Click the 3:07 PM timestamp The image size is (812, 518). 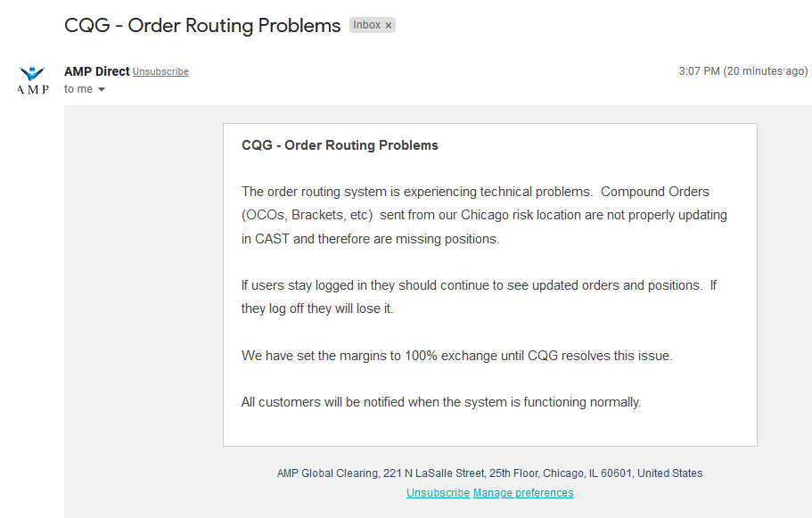[699, 71]
